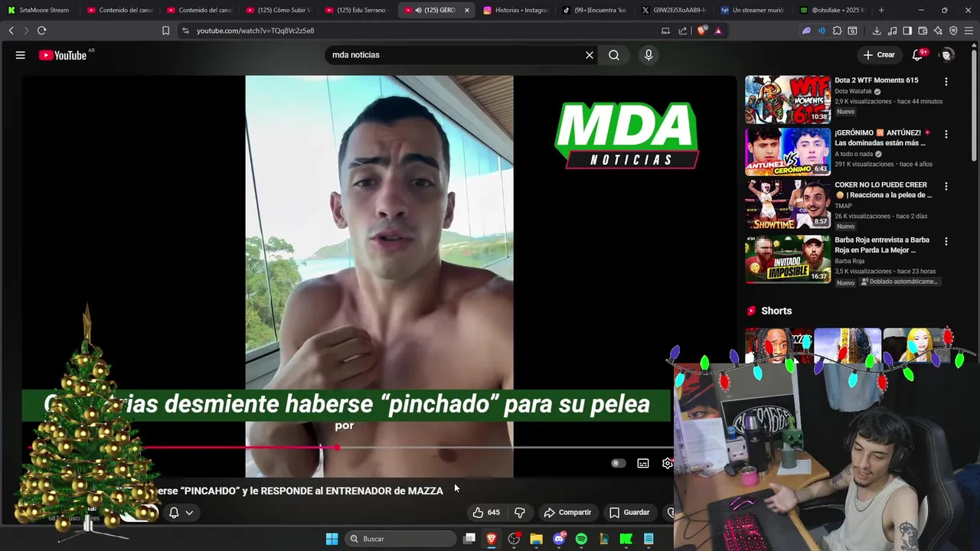Dislike the video
Image resolution: width=980 pixels, height=551 pixels.
coord(520,512)
